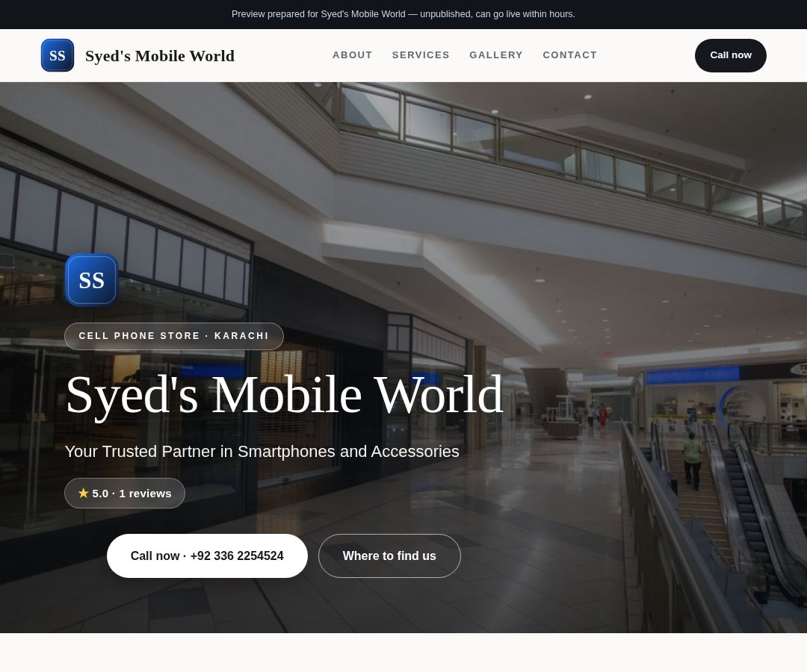Click the Syed's Mobile World header brand name

[x=160, y=55]
